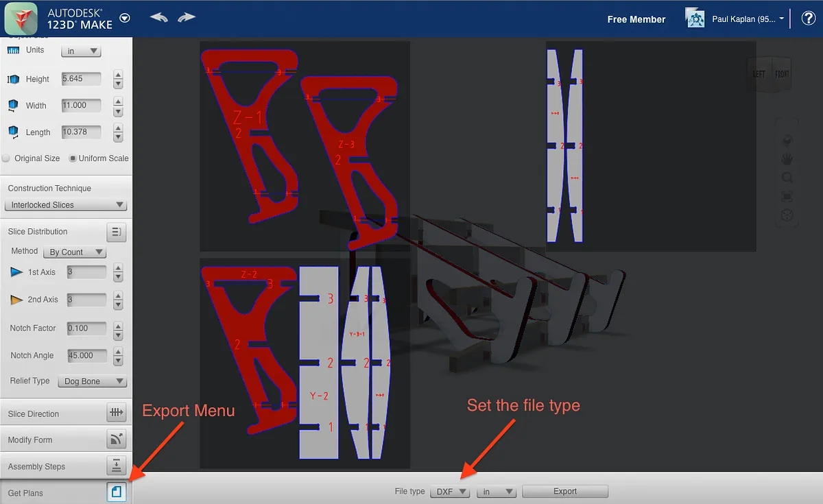Screen dimensions: 823x504
Task: Click the Modify Form icon
Action: [117, 440]
